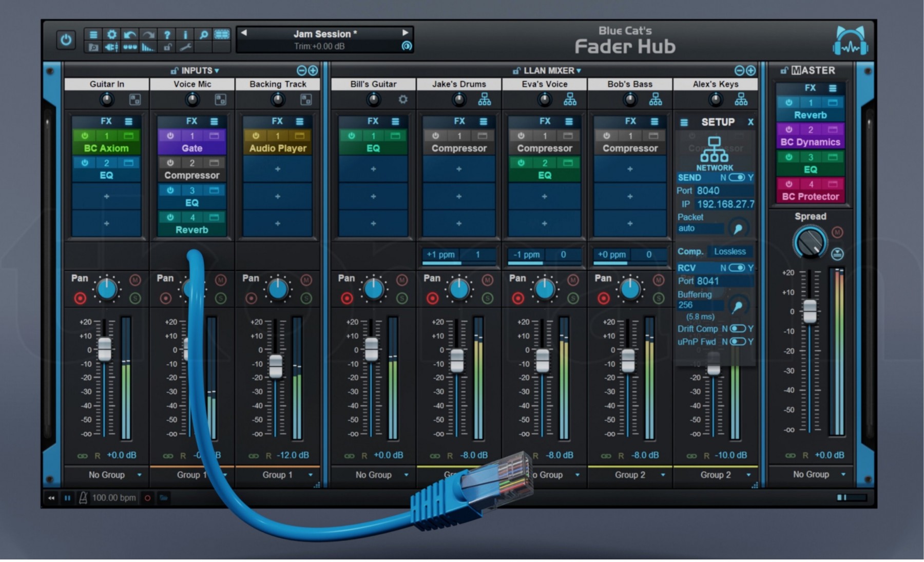Open network setup icon on Jake's Drums
Viewport: 924px width, 562px height.
coord(485,100)
